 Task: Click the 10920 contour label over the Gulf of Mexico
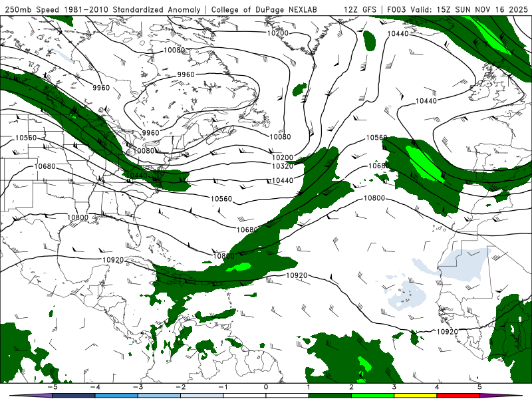pyautogui.click(x=113, y=260)
